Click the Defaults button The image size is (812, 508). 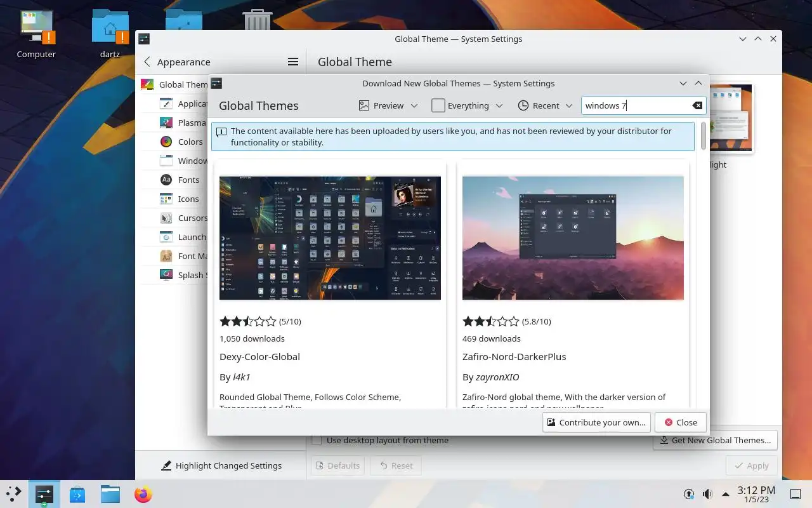click(337, 465)
